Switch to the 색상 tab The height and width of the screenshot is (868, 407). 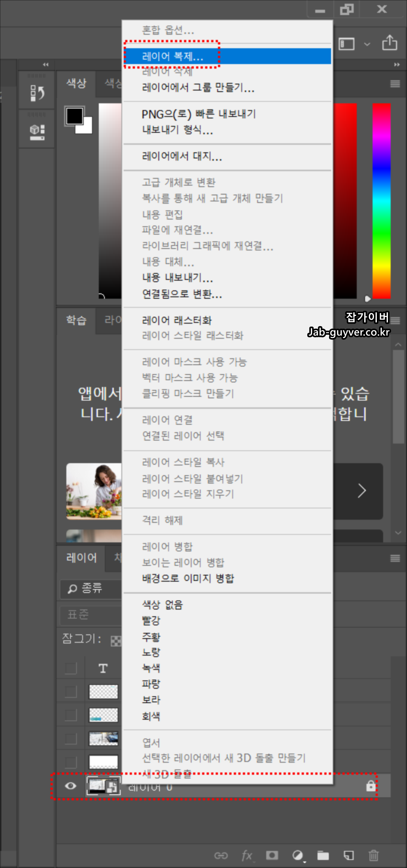click(76, 83)
